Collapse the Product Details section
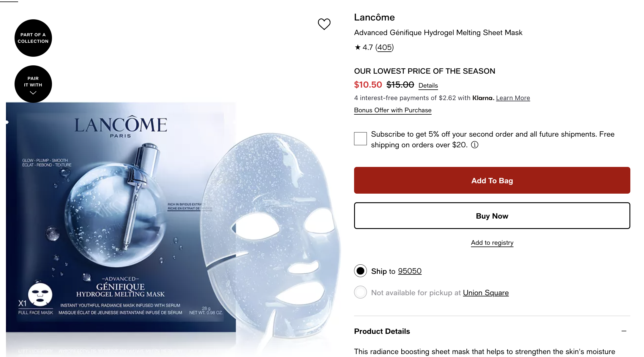The image size is (644, 357). [624, 331]
